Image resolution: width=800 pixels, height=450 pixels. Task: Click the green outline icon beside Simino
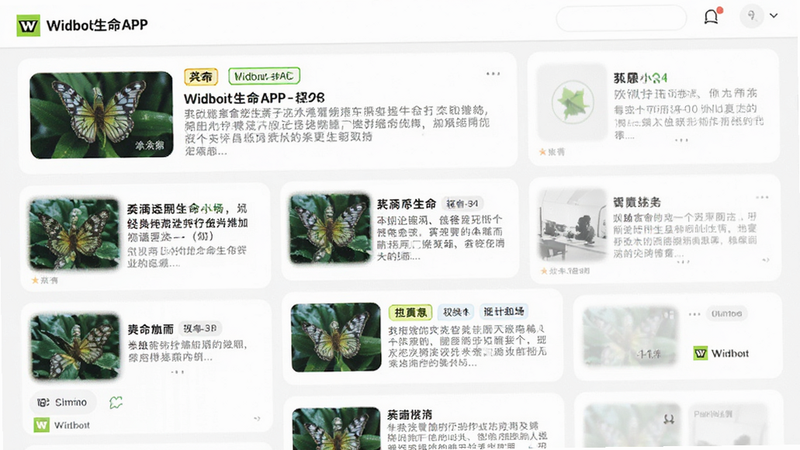116,403
